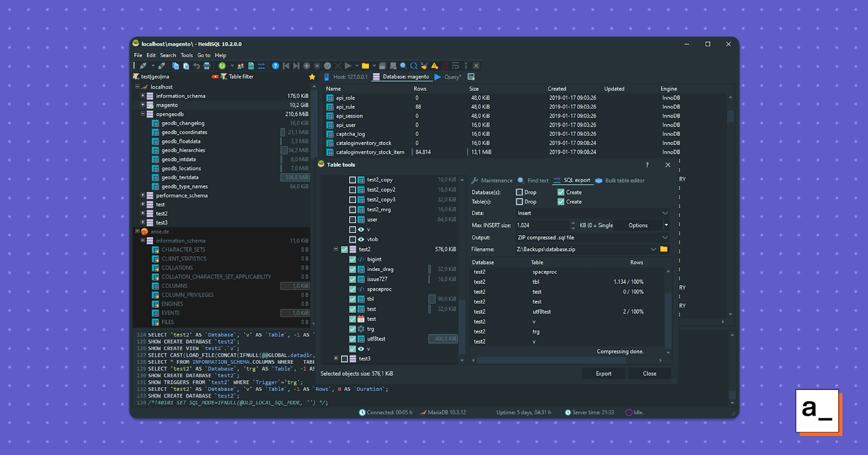The width and height of the screenshot is (868, 455).
Task: Open the Tools menu
Action: click(187, 55)
